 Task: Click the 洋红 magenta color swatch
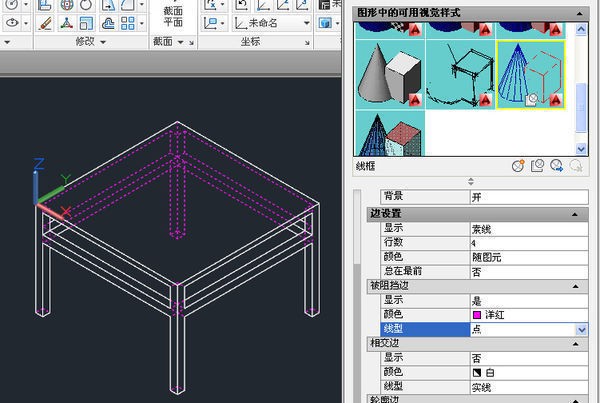pyautogui.click(x=477, y=315)
